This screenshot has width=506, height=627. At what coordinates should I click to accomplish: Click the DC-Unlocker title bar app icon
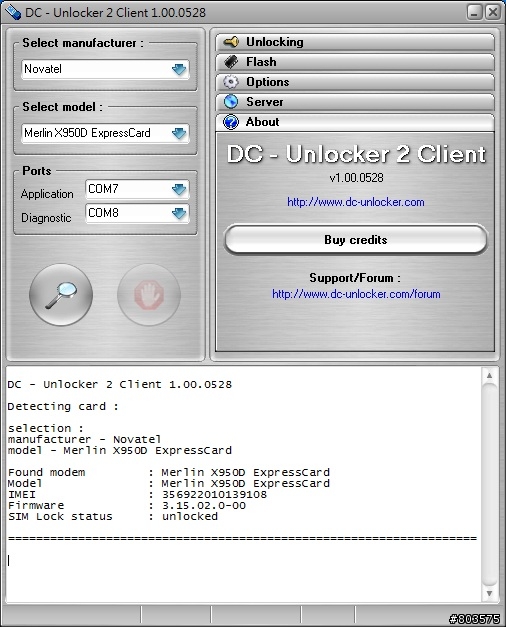click(11, 12)
